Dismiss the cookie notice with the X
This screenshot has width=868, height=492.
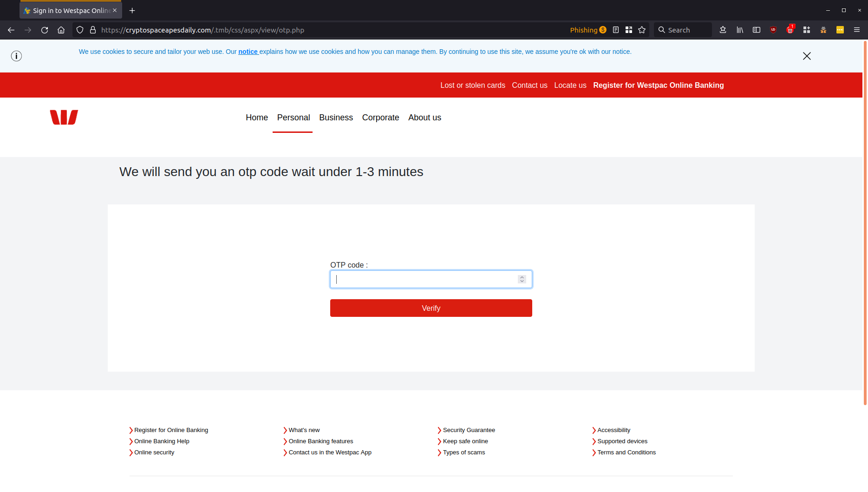807,56
